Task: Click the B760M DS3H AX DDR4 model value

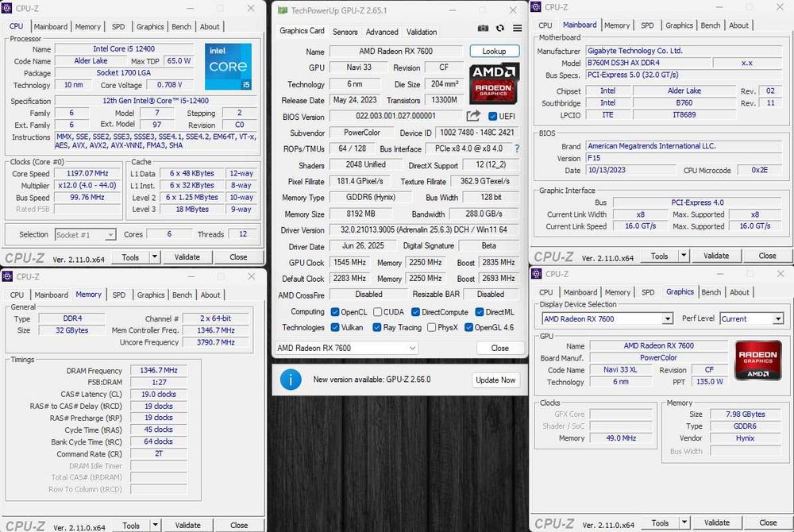Action: [x=648, y=63]
